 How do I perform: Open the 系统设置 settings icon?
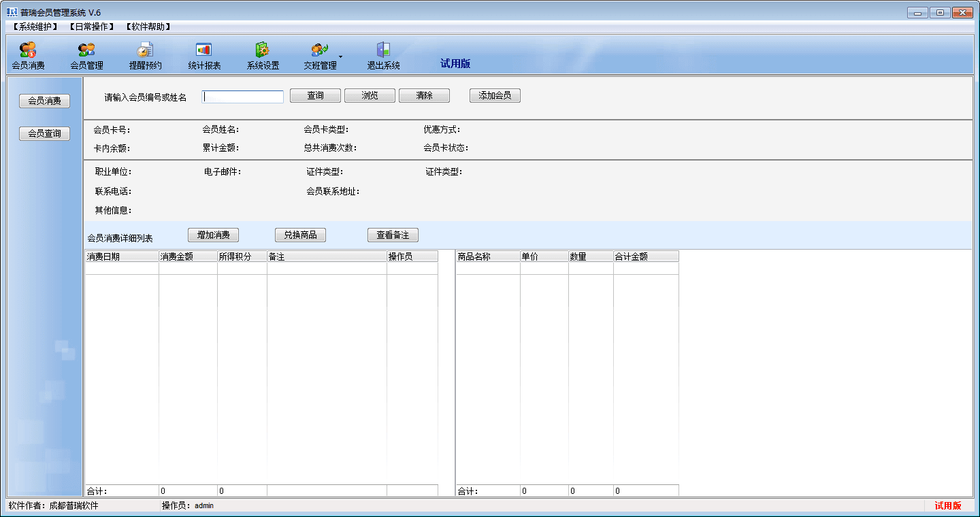(x=263, y=50)
